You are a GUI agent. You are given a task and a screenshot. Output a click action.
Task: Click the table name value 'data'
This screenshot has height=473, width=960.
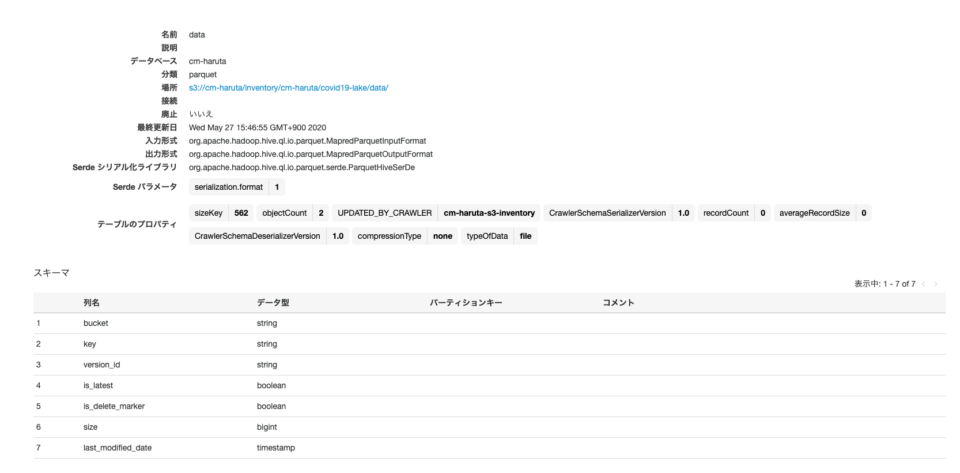197,35
